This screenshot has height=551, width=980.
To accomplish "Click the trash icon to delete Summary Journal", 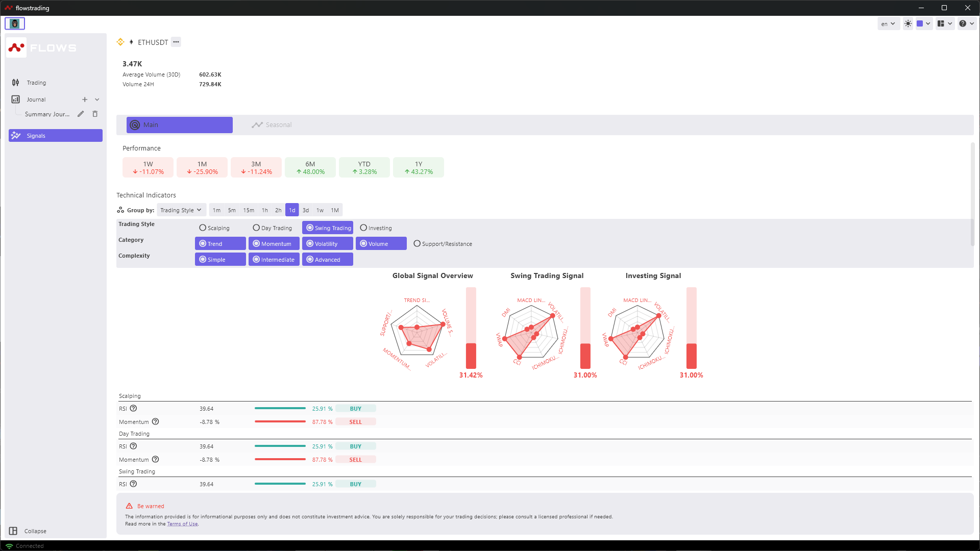I will [x=95, y=114].
